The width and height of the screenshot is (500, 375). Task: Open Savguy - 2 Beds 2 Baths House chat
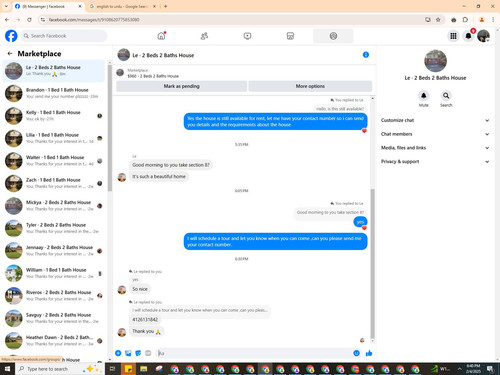(x=54, y=318)
